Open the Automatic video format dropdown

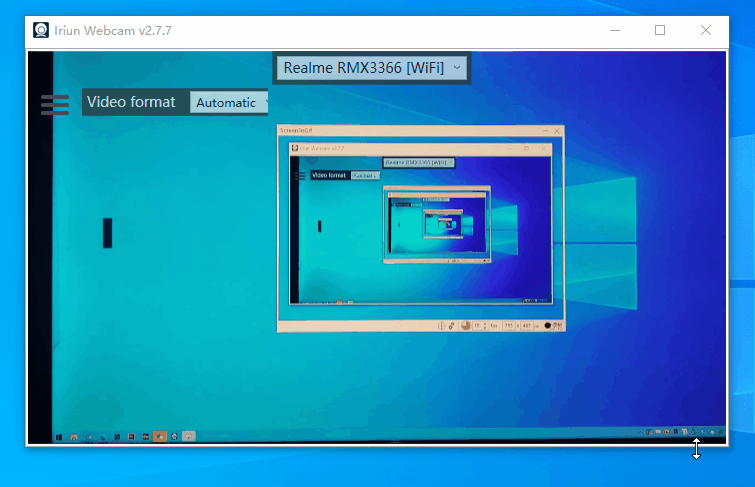pos(229,103)
